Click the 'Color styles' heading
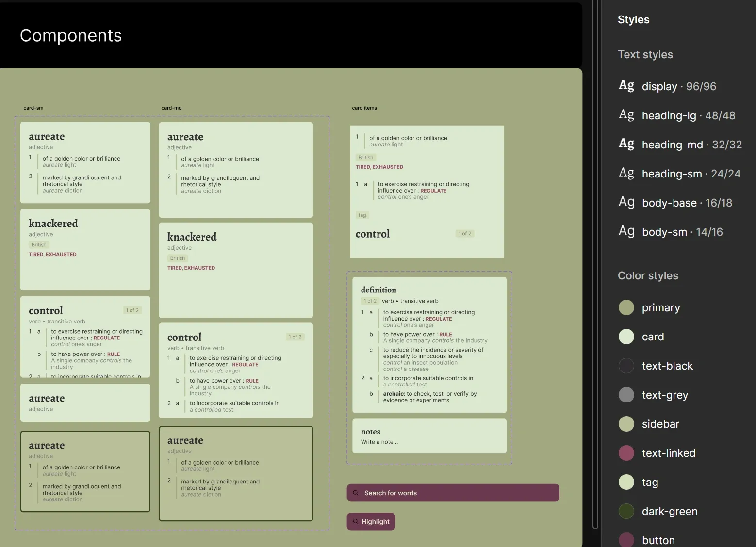This screenshot has width=756, height=547. [648, 275]
